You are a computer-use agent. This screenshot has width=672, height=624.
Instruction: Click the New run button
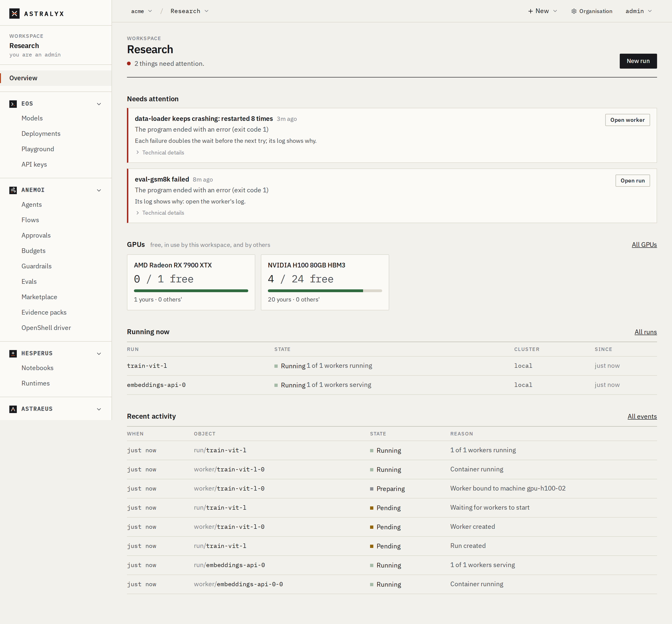coord(638,61)
